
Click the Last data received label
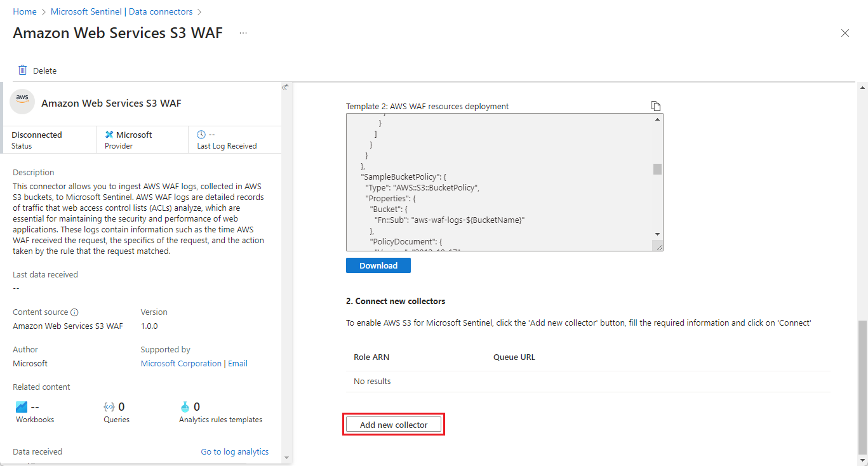[46, 275]
